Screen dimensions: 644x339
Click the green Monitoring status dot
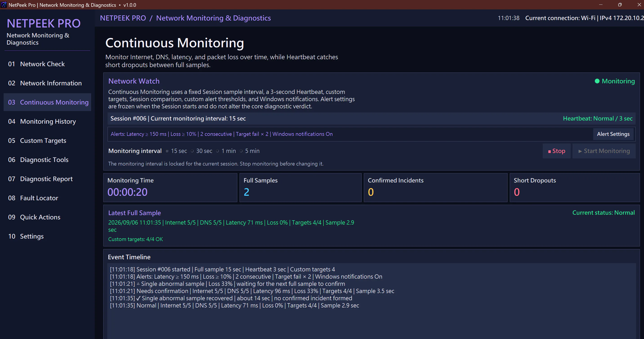(597, 81)
